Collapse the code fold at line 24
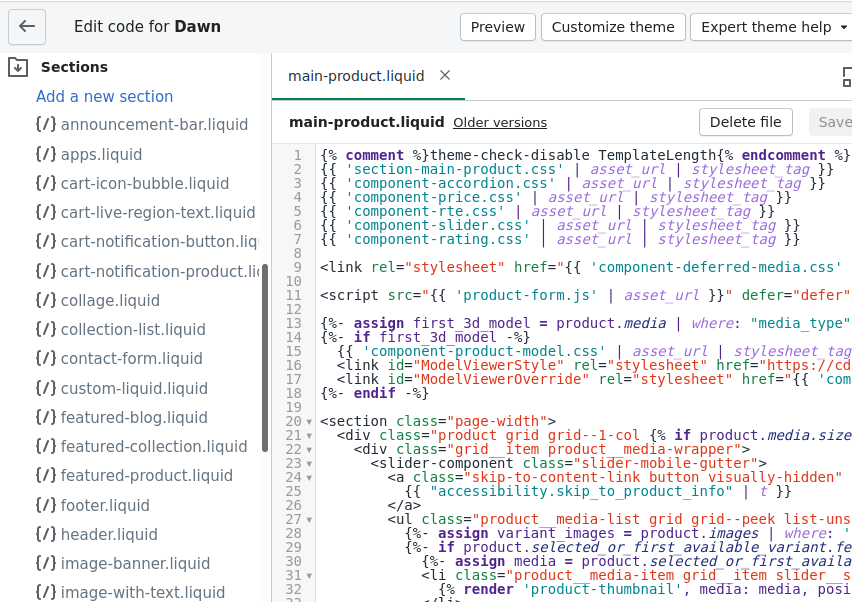 coord(309,478)
